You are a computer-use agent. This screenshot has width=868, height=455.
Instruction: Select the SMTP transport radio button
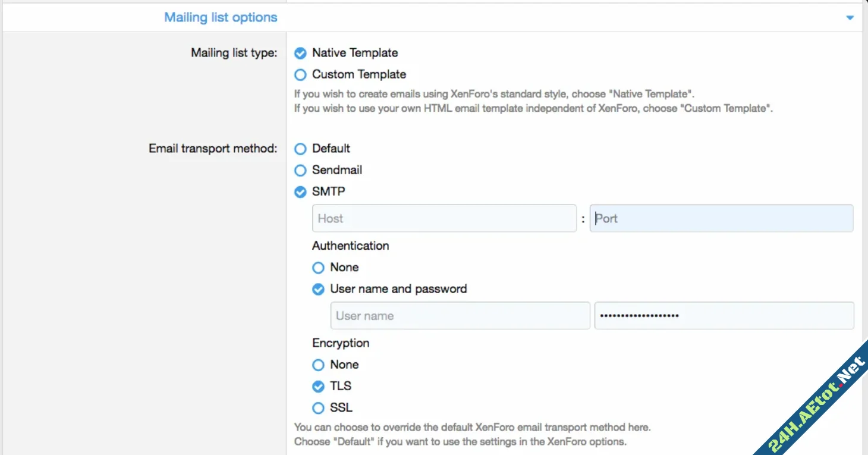pos(301,192)
